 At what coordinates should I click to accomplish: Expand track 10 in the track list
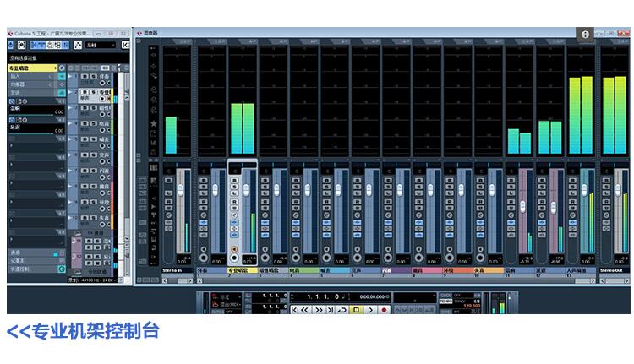pyautogui.click(x=70, y=217)
